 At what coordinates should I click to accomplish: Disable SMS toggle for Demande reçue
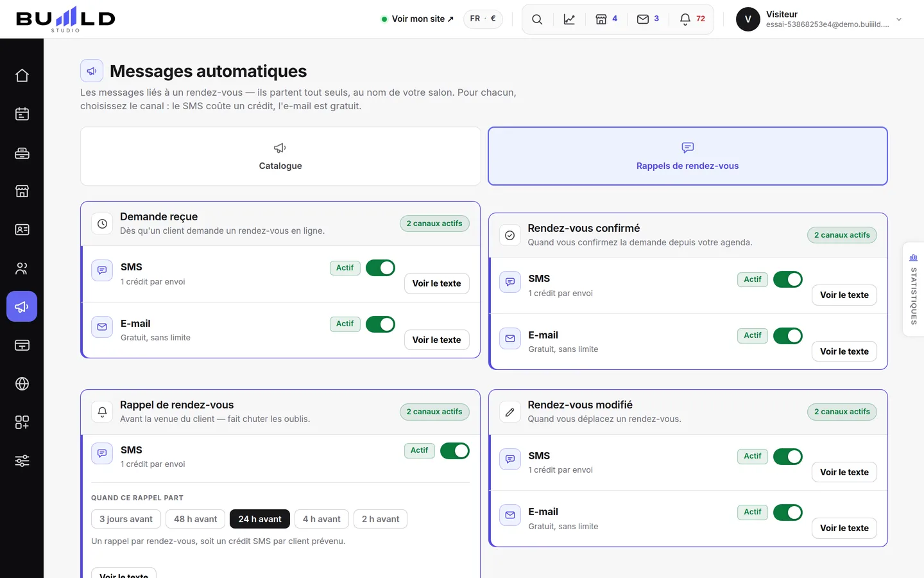tap(381, 268)
